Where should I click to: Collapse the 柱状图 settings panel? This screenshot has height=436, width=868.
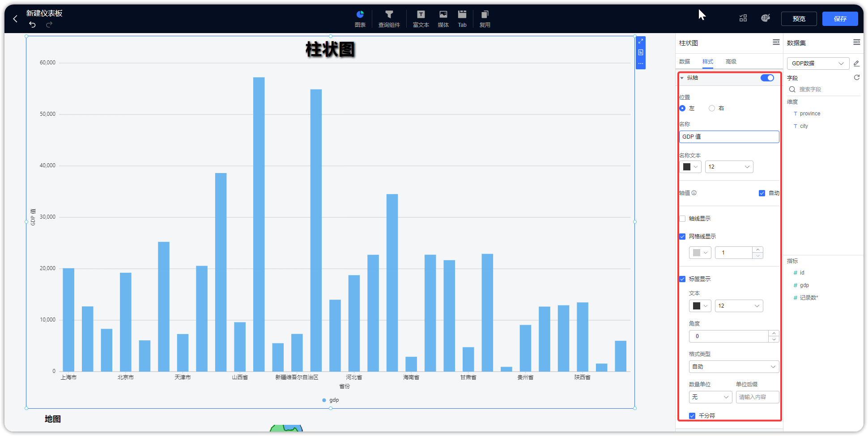776,42
